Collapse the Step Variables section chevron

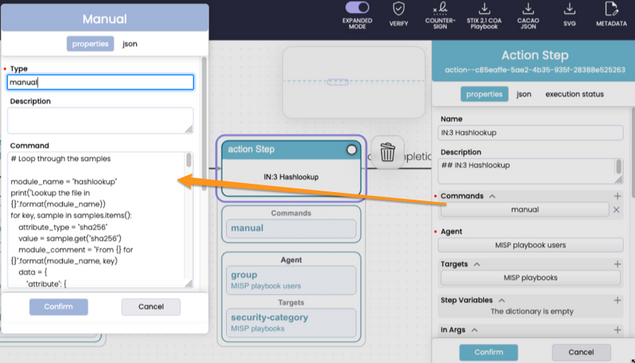[501, 300]
